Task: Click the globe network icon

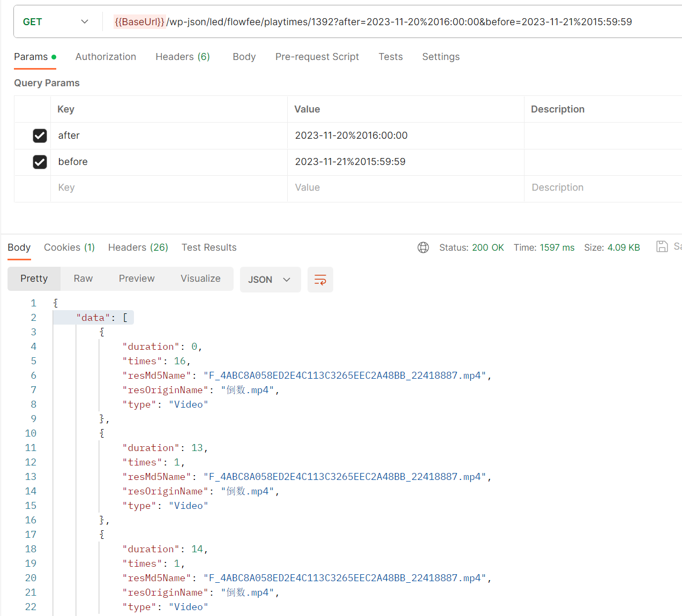Action: click(423, 247)
